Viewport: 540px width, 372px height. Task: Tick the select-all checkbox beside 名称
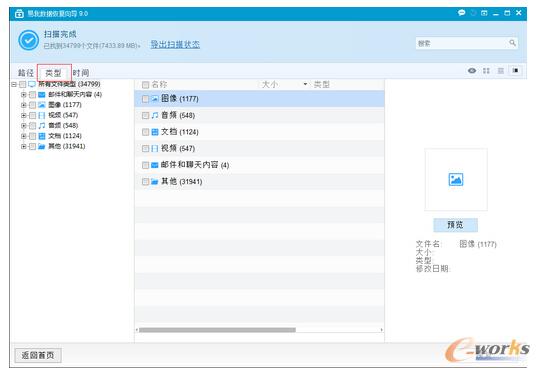click(145, 85)
